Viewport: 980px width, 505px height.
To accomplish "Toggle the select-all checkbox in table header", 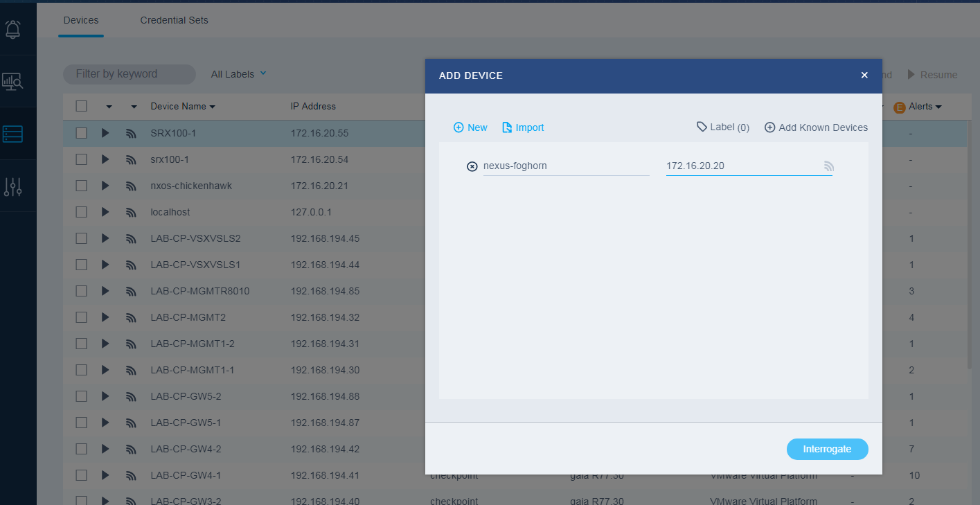I will coord(82,106).
